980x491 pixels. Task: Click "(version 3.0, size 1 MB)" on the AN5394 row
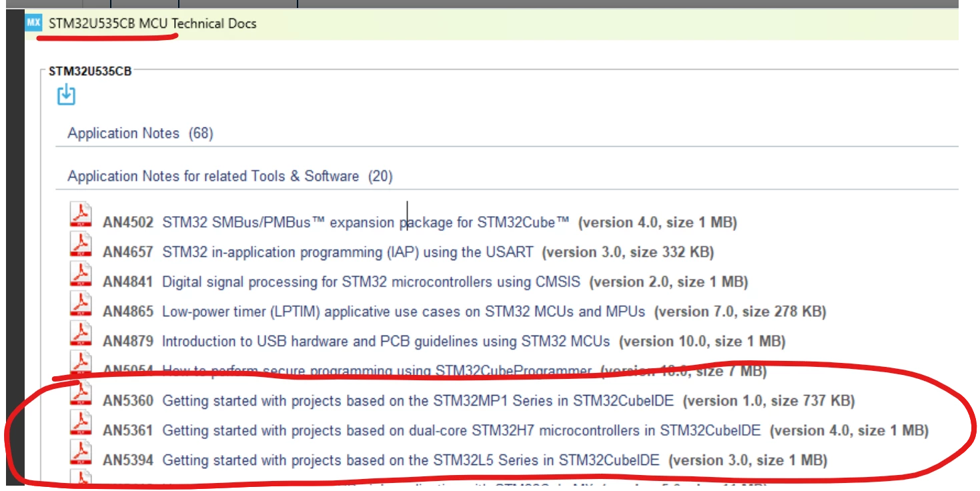[748, 460]
